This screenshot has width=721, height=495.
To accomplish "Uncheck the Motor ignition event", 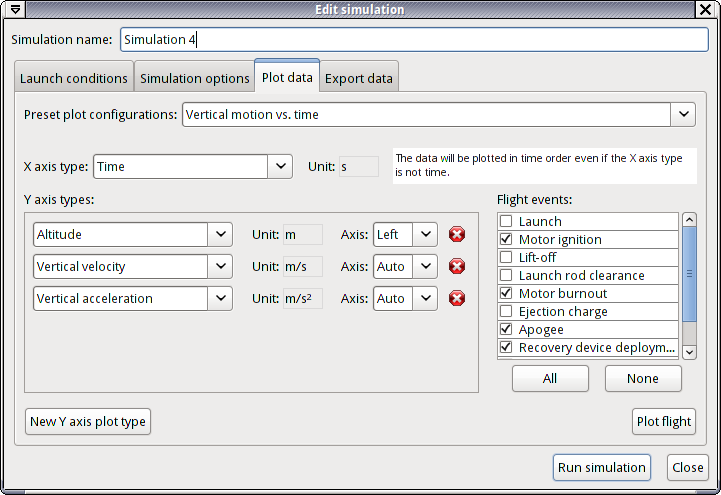I will (507, 240).
